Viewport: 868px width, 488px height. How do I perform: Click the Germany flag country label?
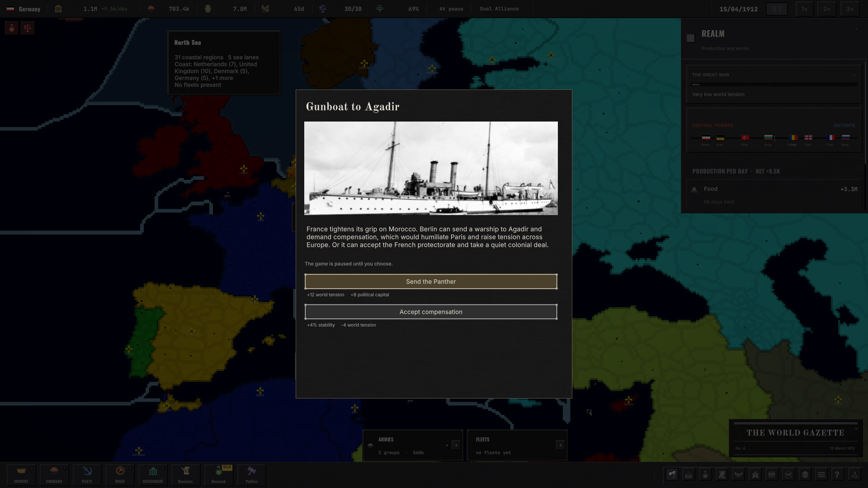tap(24, 9)
